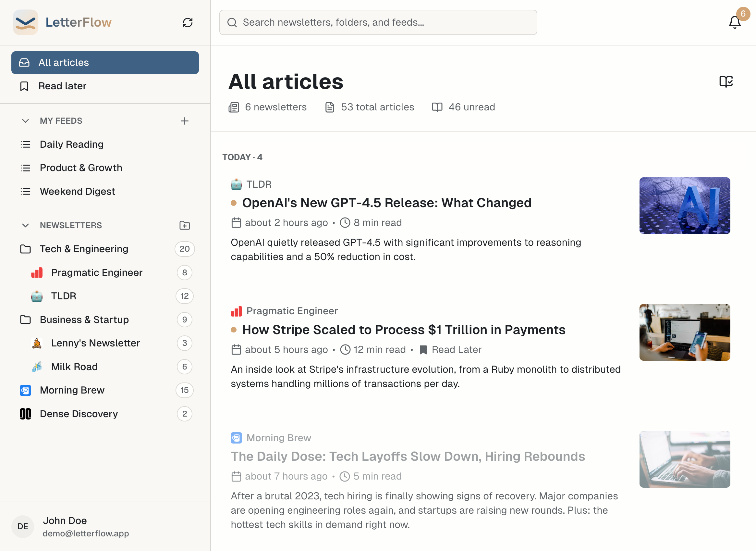Open the OpenAI GPT-4.5 article title

pos(386,203)
